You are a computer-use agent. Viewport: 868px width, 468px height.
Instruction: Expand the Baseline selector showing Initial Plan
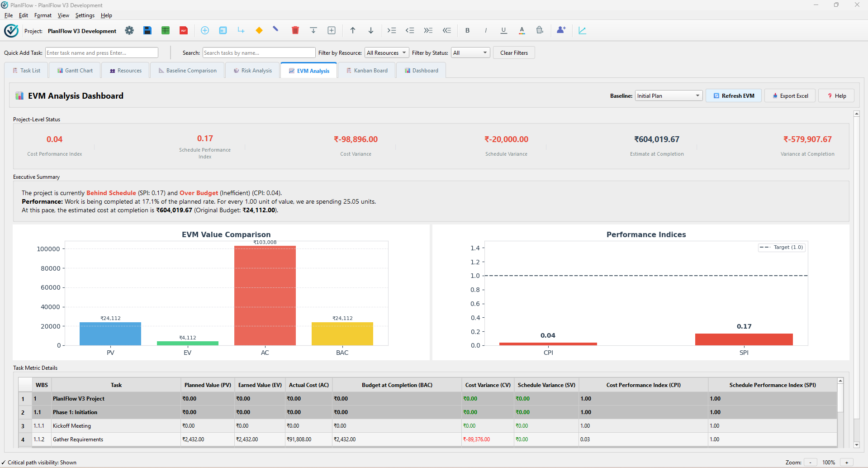coord(669,96)
